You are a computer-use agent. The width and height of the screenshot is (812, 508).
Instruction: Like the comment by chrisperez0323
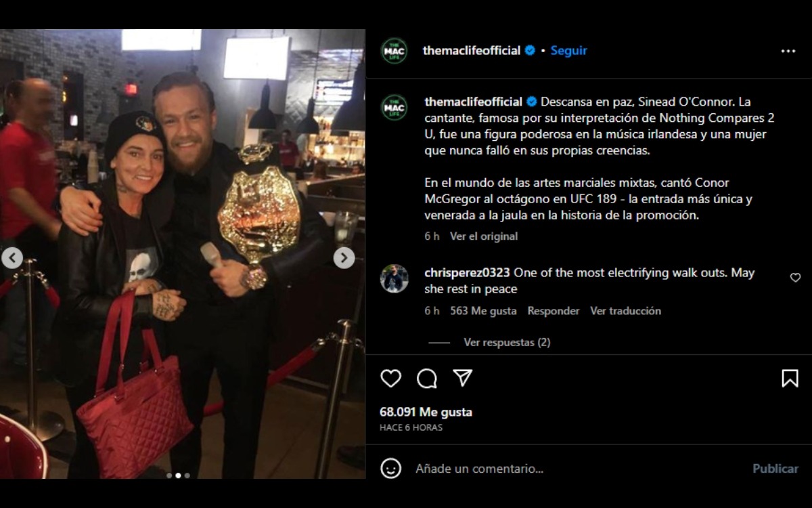click(x=795, y=278)
